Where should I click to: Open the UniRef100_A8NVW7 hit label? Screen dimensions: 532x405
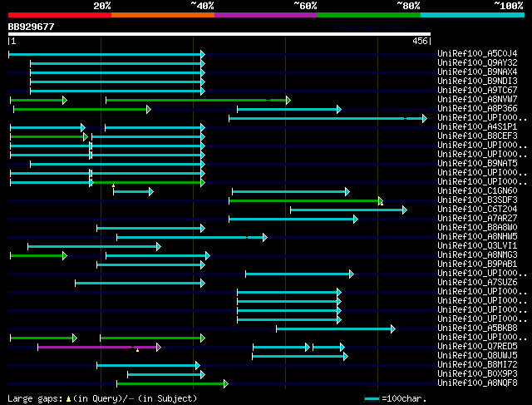click(x=477, y=99)
